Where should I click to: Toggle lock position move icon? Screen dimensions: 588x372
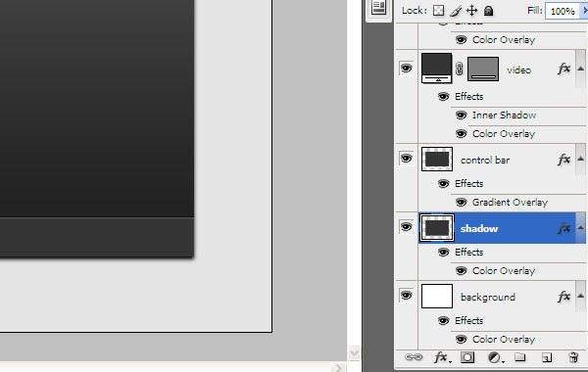(x=471, y=11)
